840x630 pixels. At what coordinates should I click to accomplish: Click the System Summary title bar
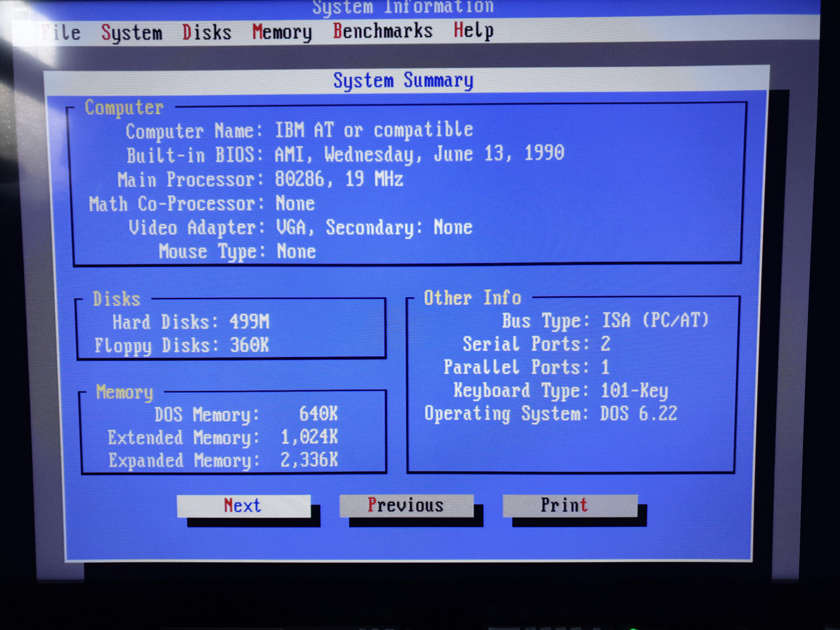pos(403,80)
